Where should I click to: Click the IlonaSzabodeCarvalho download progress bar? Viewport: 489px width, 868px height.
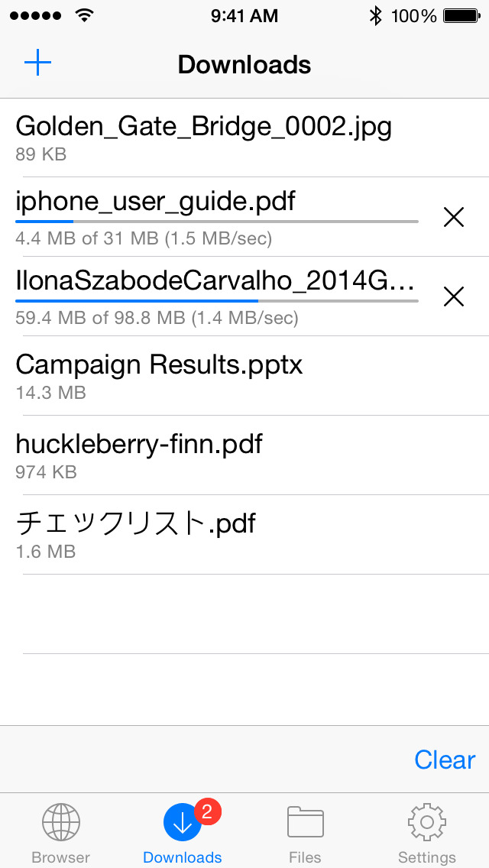click(217, 301)
